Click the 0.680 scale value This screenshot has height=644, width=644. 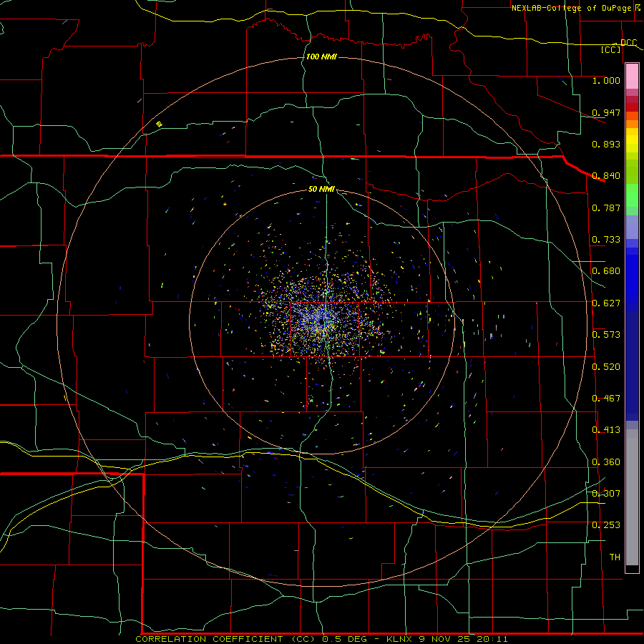[606, 271]
